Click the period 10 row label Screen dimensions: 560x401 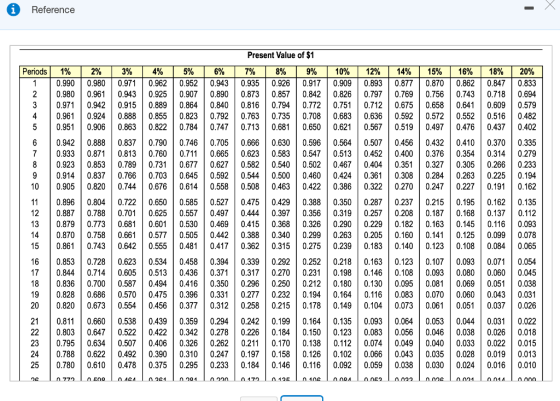[35, 187]
